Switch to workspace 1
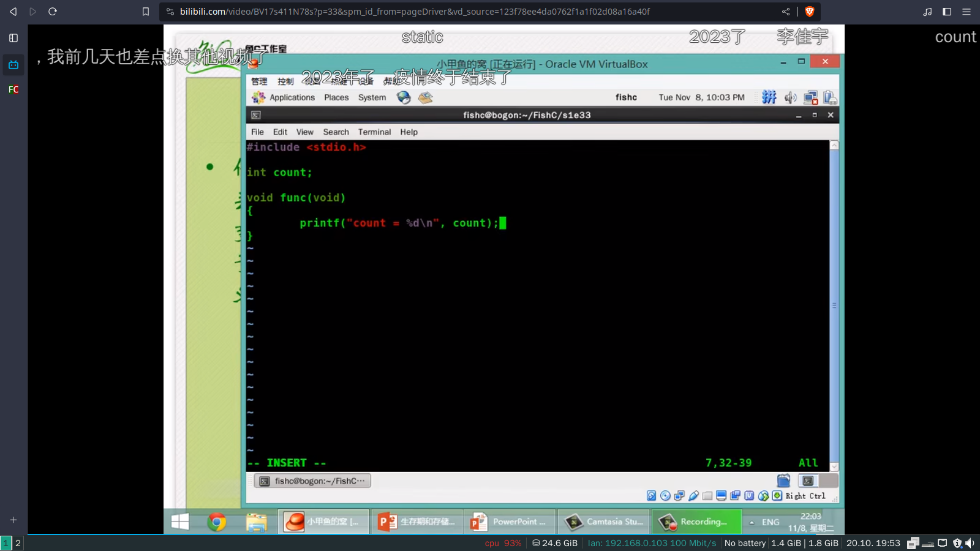This screenshot has width=980, height=551. [x=6, y=542]
